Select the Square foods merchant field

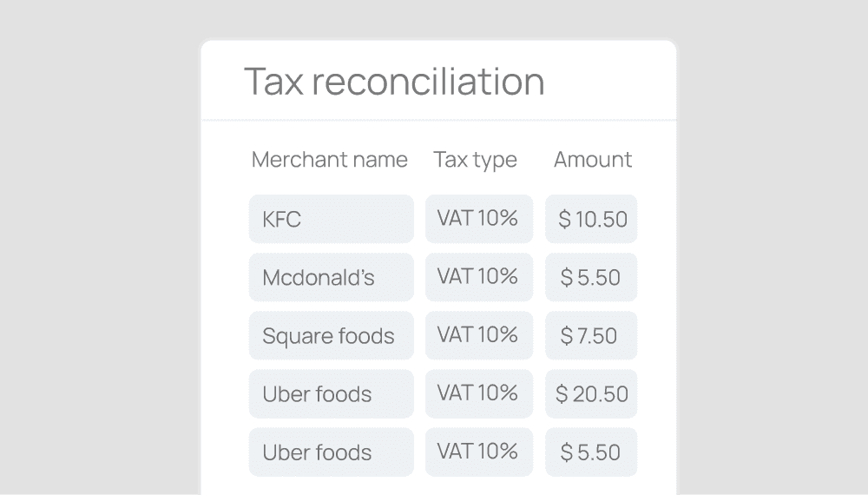click(331, 335)
